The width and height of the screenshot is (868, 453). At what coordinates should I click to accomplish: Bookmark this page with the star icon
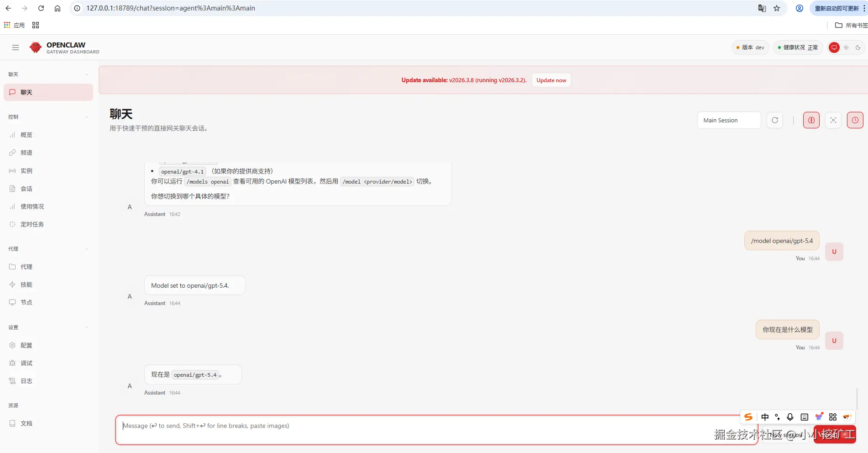point(777,8)
